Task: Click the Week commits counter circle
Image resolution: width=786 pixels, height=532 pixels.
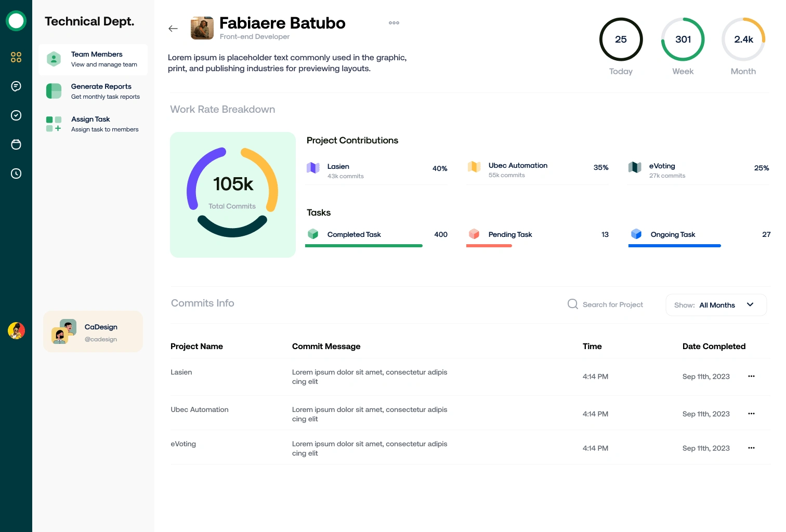Action: [x=683, y=39]
